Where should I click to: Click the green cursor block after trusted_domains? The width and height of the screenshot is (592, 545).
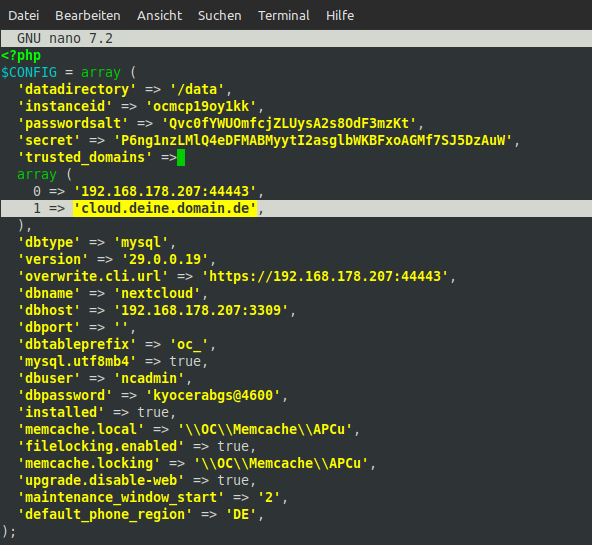tap(181, 157)
